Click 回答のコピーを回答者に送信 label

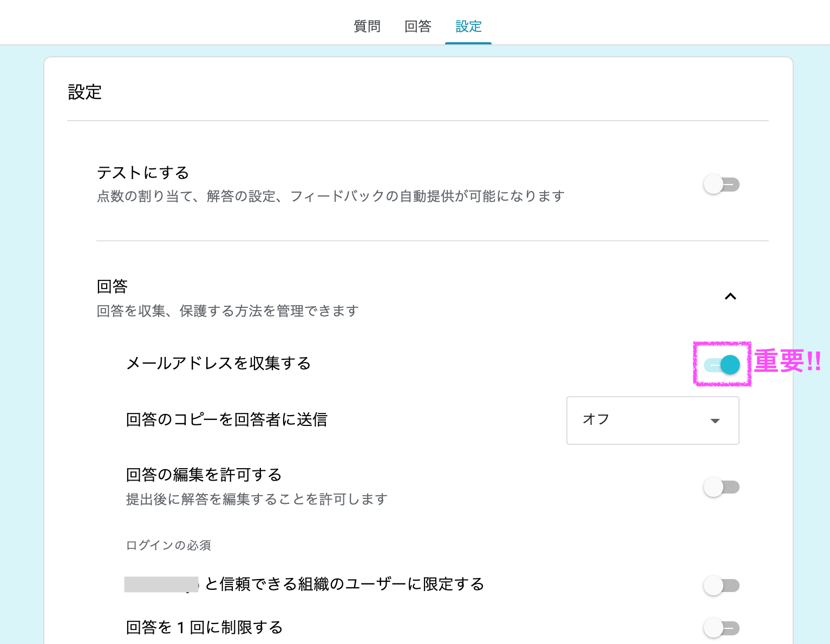227,419
